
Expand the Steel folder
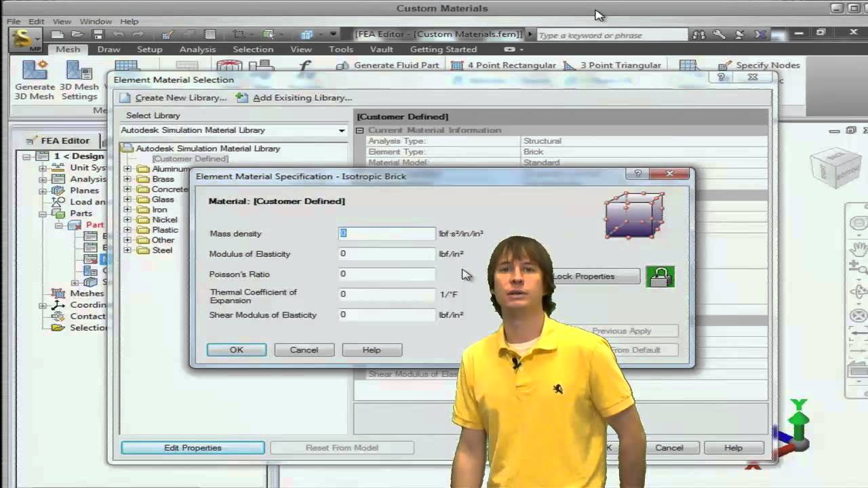(127, 250)
